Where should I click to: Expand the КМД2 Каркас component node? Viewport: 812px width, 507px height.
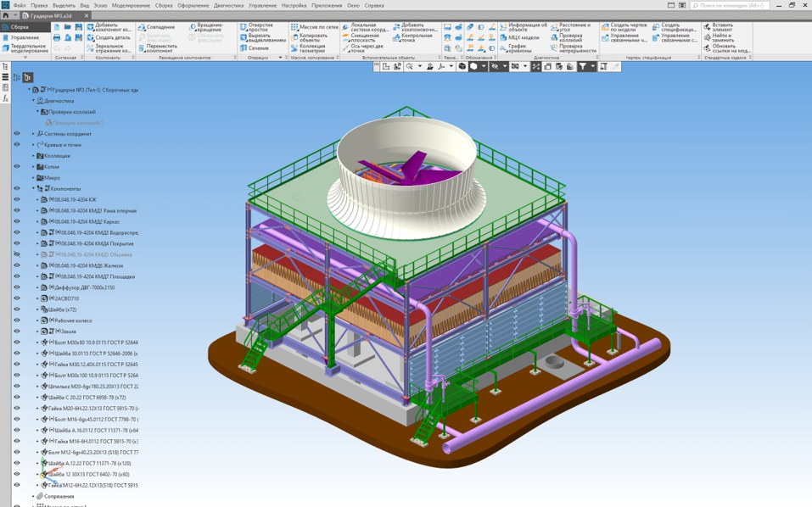[38, 222]
